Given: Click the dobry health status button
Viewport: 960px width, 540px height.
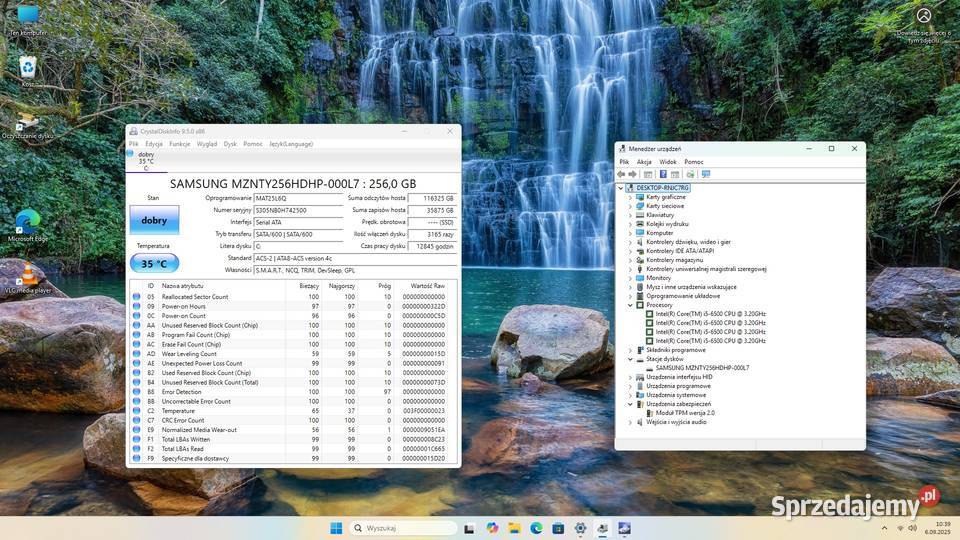Looking at the screenshot, I should [x=154, y=220].
